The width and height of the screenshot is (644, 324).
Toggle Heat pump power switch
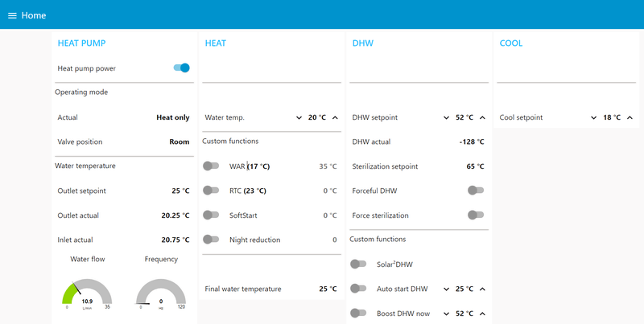coord(181,68)
